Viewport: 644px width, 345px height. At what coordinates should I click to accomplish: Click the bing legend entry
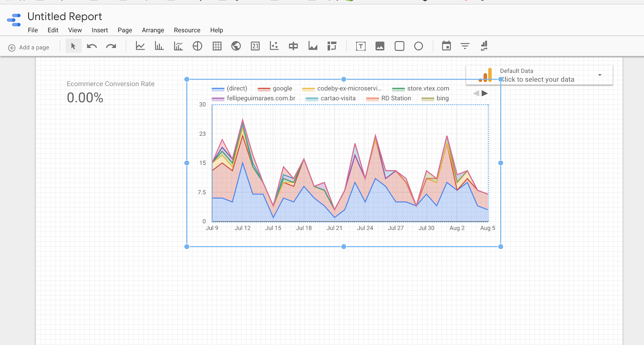tap(435, 98)
